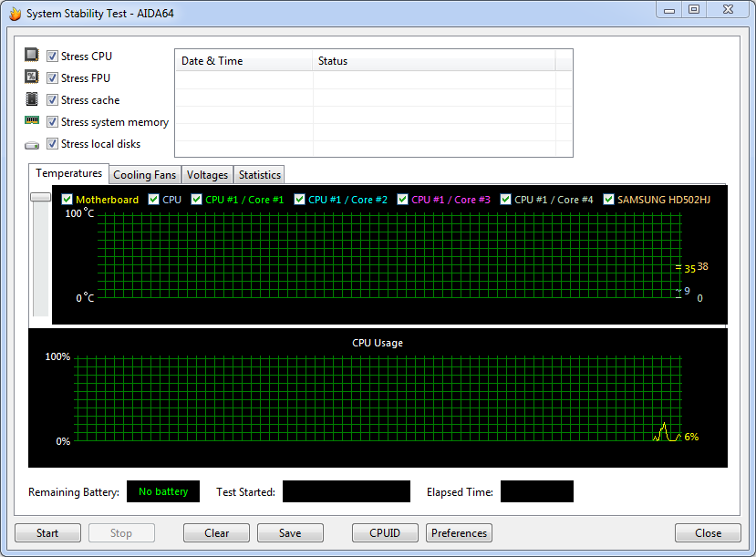
Task: Click the 6% CPU usage reading
Action: (x=691, y=437)
